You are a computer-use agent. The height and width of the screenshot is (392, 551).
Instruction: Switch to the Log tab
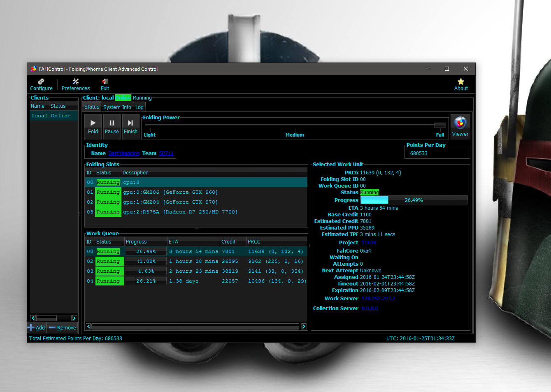[x=139, y=107]
